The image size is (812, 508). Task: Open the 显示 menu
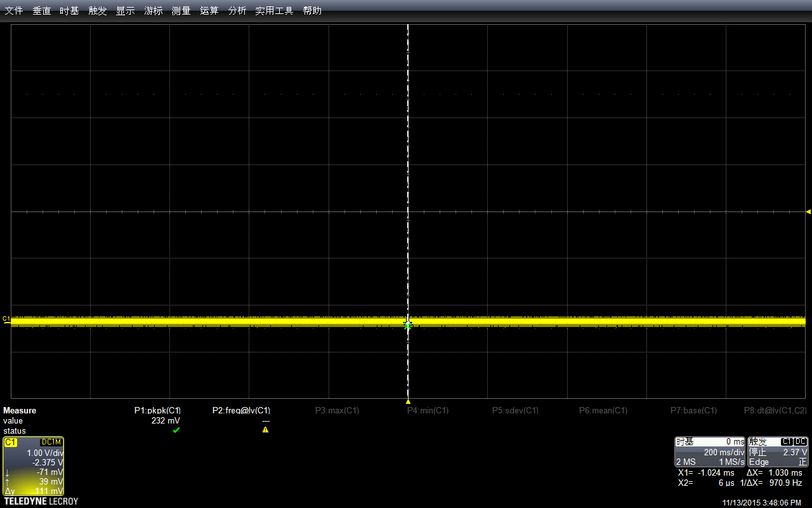[126, 11]
